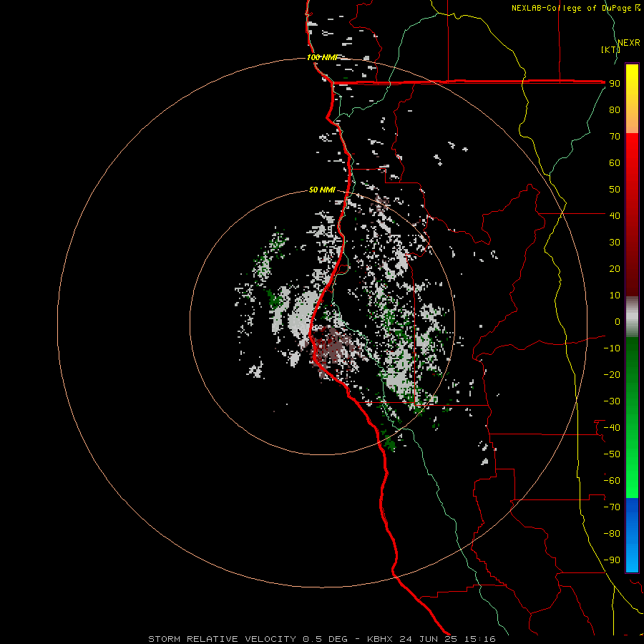Pick the yellow segment of the color bar
This screenshot has height=644, width=644.
coord(632,99)
